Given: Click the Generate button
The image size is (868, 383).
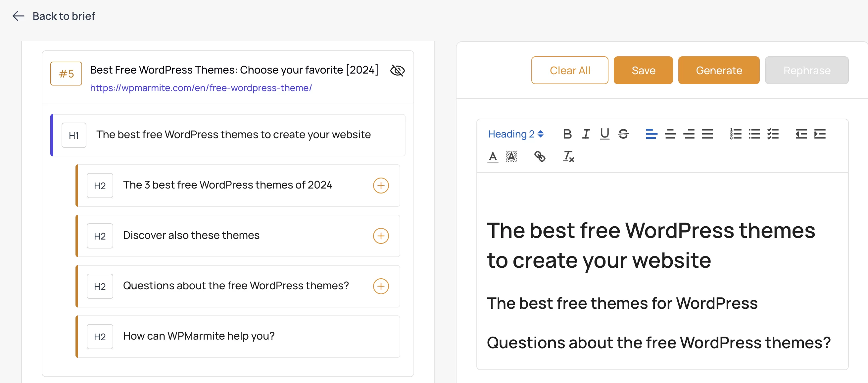Looking at the screenshot, I should [719, 70].
